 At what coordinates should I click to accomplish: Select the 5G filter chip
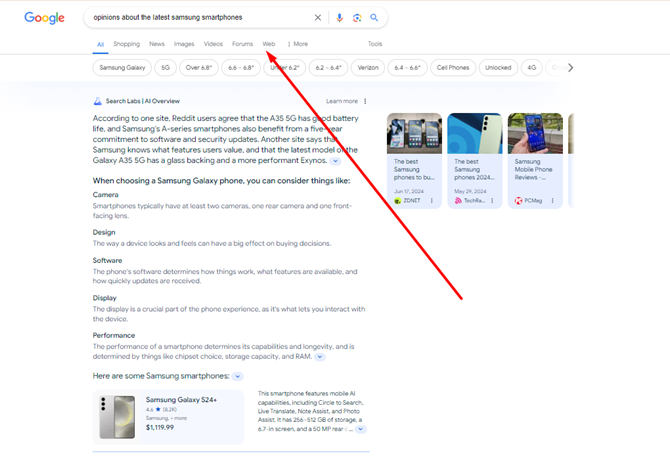pyautogui.click(x=165, y=68)
